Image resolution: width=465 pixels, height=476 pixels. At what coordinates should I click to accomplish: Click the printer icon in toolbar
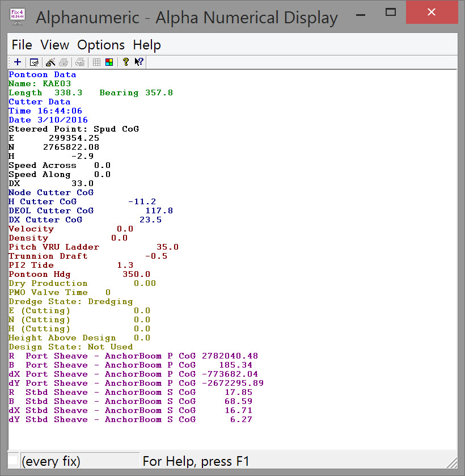[x=64, y=62]
